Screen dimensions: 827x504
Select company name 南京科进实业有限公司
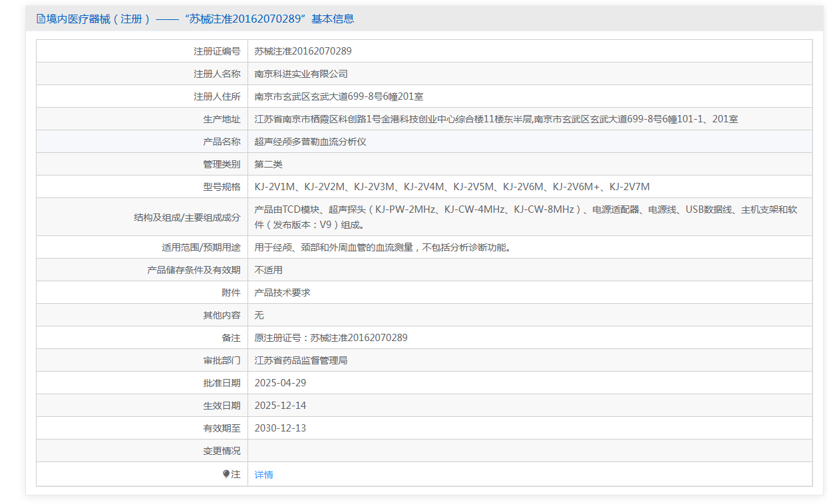[x=301, y=74]
